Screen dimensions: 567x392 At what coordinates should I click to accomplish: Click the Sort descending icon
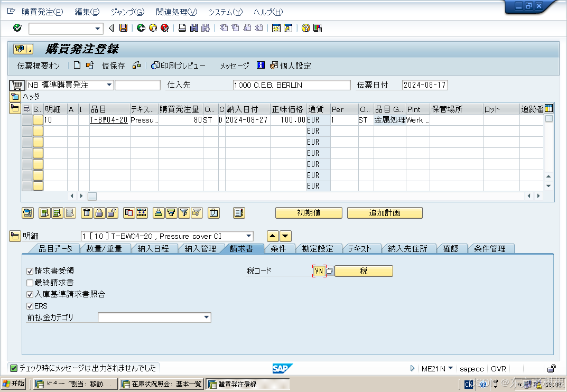coord(171,212)
